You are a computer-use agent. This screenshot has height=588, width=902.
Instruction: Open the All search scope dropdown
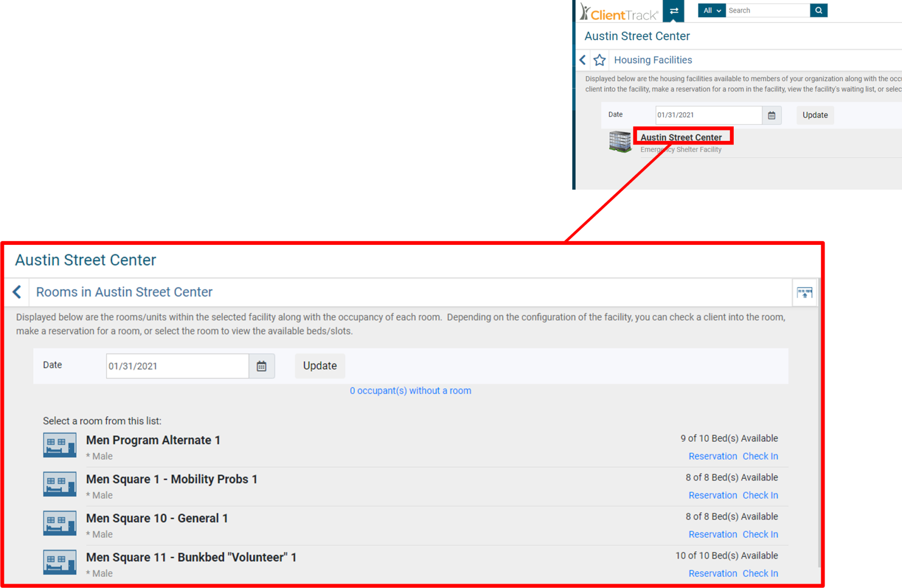[711, 11]
